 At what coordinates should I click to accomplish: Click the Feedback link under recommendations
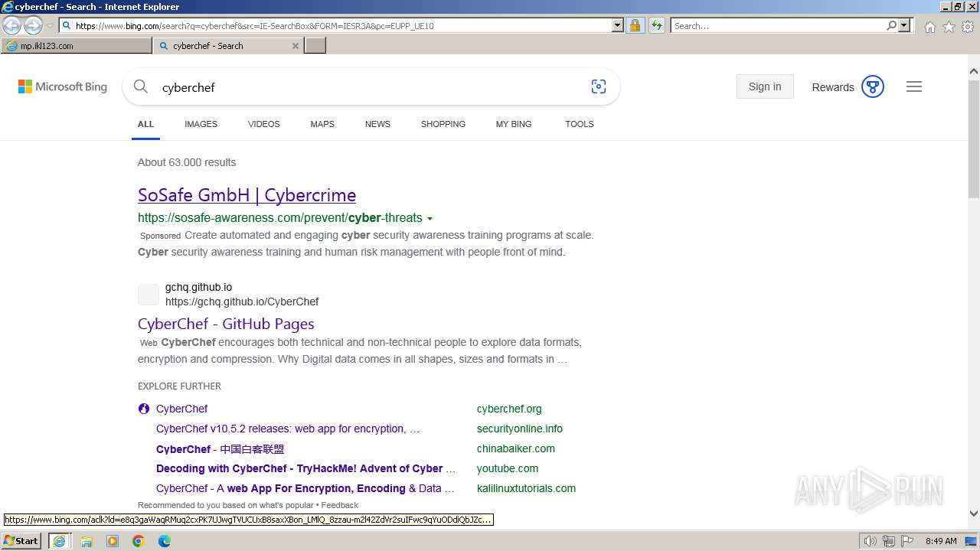[339, 505]
